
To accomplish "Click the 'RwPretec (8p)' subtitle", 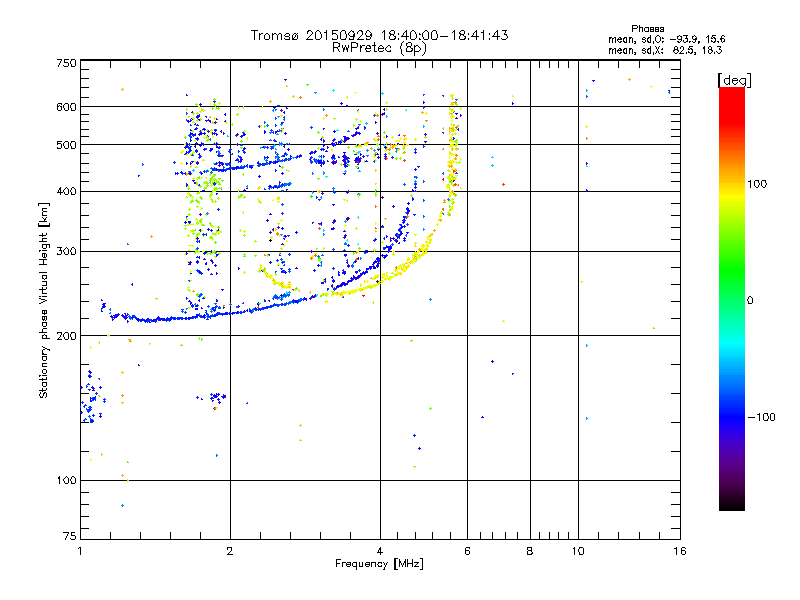I will click(379, 48).
